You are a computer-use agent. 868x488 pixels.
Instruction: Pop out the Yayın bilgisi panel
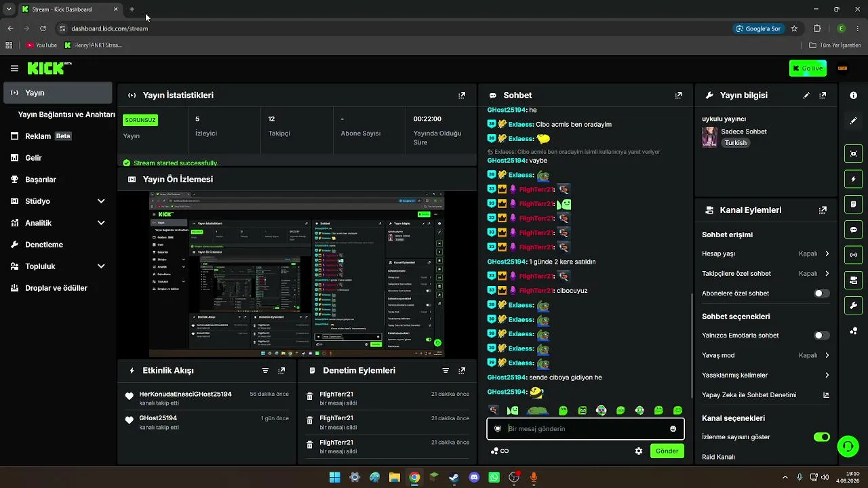(x=823, y=96)
